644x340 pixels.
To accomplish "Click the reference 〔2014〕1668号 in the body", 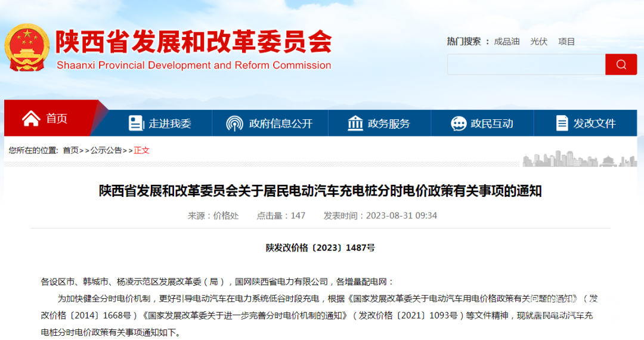I will click(x=100, y=316).
